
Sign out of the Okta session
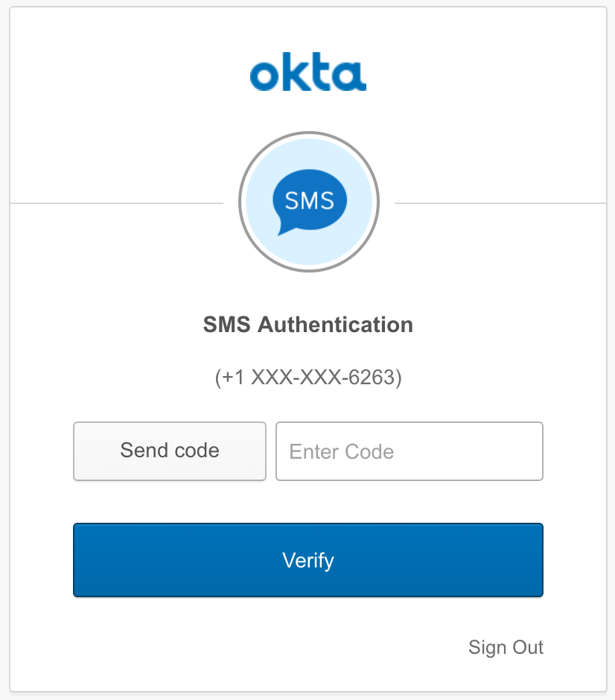[506, 647]
